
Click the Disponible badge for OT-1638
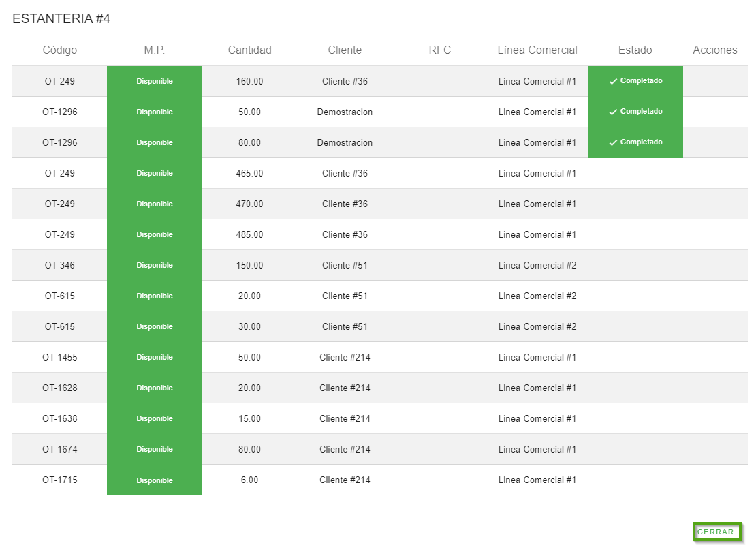coord(155,418)
